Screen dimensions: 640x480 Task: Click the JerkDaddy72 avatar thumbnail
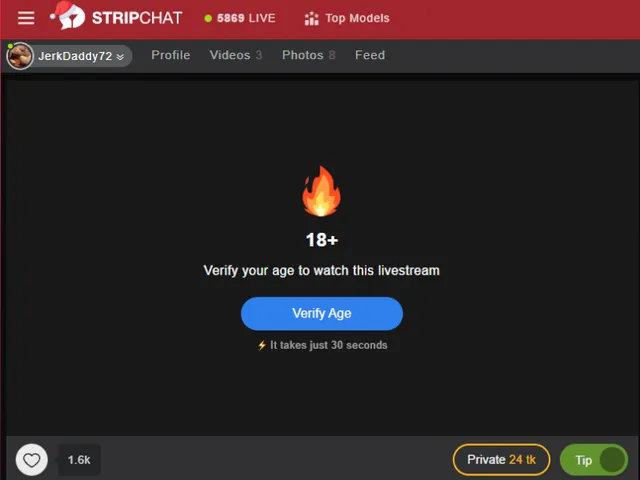[20, 56]
